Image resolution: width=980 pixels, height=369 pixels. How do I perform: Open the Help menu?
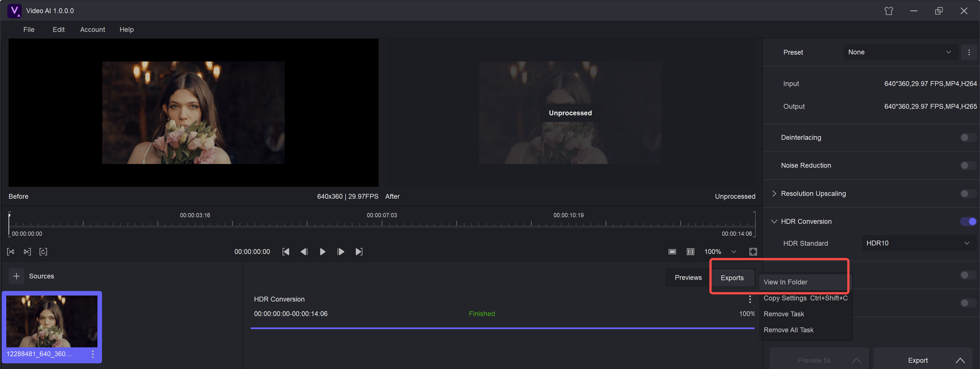(x=127, y=30)
